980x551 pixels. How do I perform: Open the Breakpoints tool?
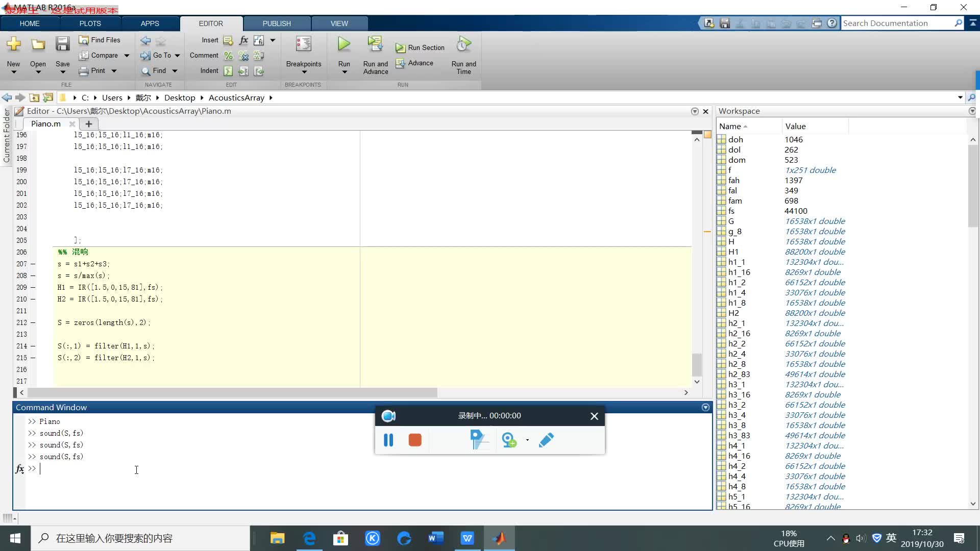click(x=303, y=45)
